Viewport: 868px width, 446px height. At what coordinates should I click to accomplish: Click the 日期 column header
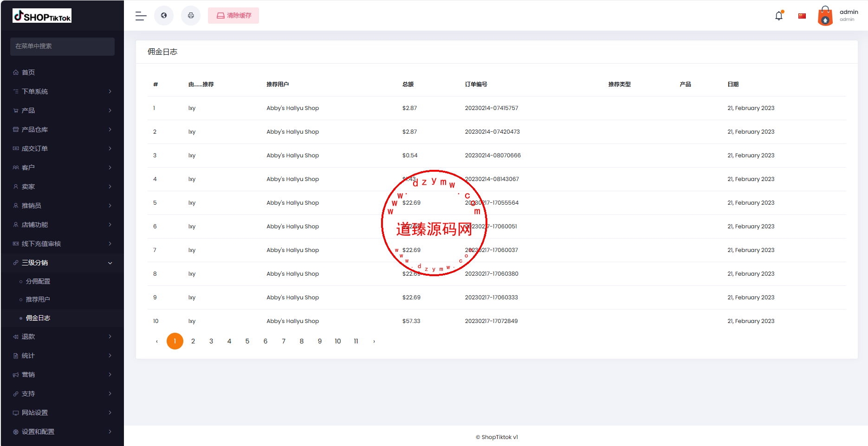click(x=733, y=84)
